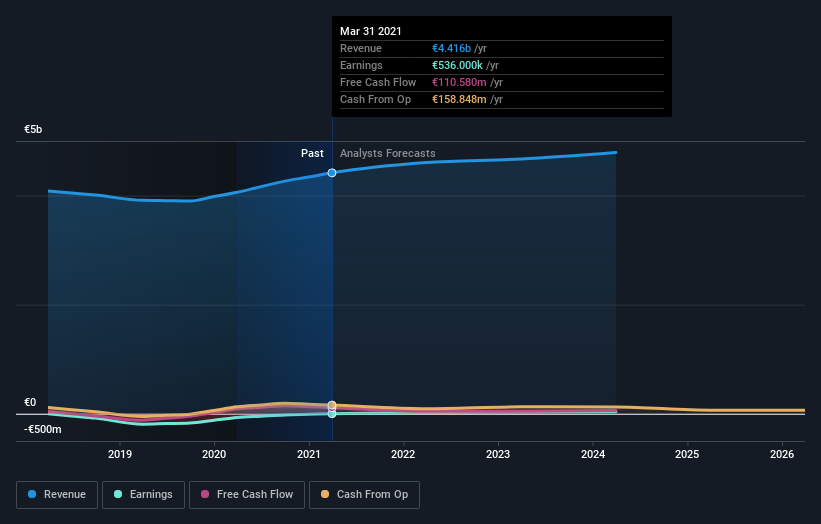Click the Mar 31 2021 tooltip date

(371, 31)
